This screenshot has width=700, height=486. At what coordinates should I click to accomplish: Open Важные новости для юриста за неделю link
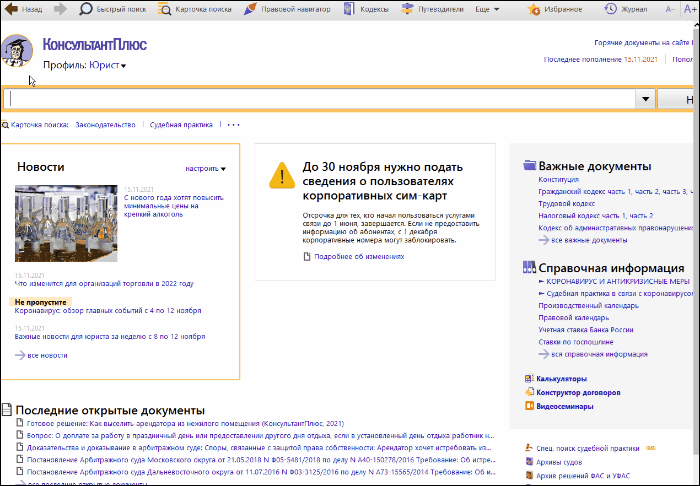point(110,337)
